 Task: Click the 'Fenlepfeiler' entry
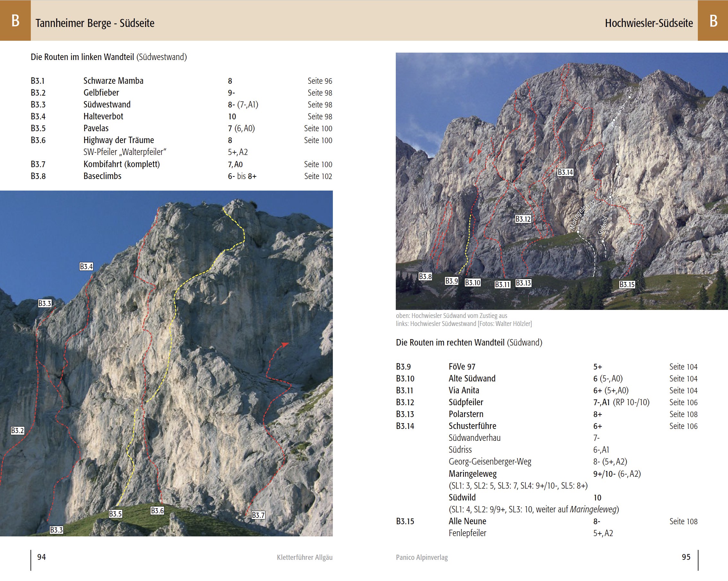point(467,534)
